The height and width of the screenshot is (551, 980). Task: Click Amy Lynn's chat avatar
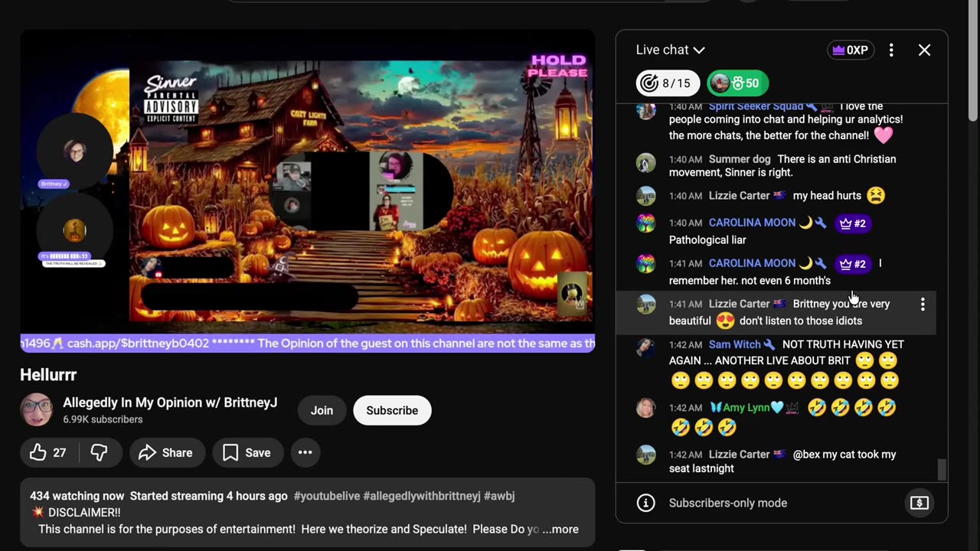click(x=646, y=408)
